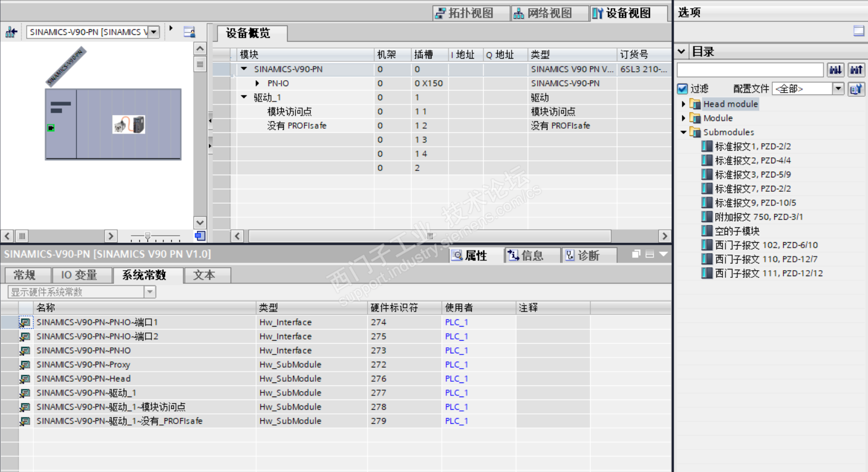Click the device canvas scroll-down arrow

(x=200, y=223)
